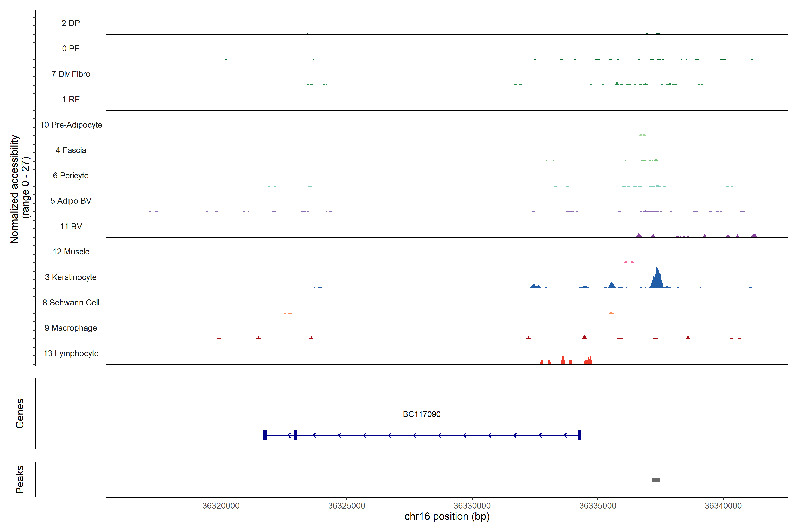798x532 pixels.
Task: Click the 36330000 x-axis tick label
Action: pyautogui.click(x=472, y=506)
